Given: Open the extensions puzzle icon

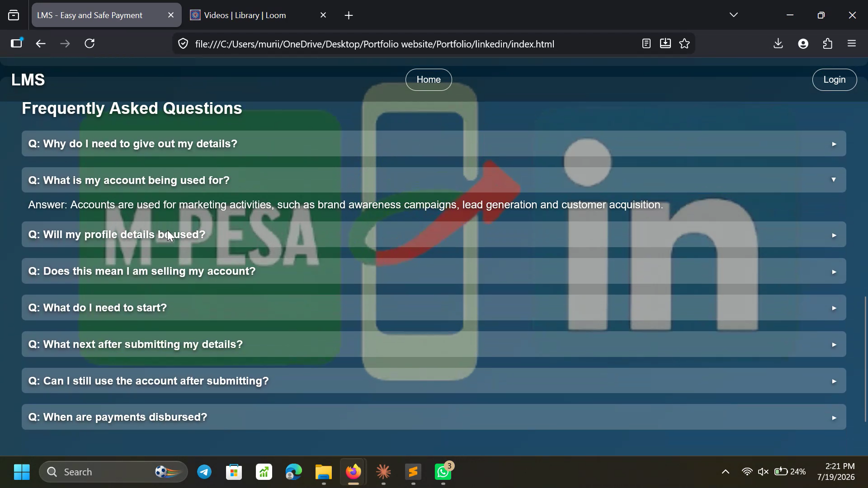Looking at the screenshot, I should (828, 43).
